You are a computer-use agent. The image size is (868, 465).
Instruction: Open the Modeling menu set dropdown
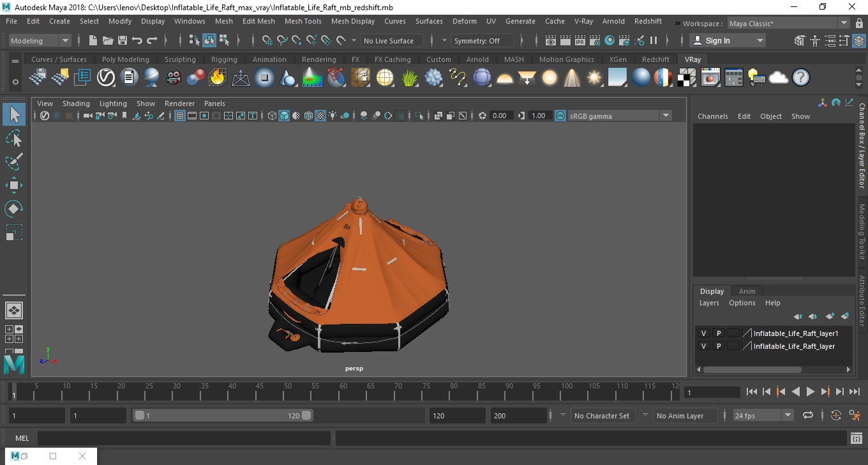[x=40, y=40]
